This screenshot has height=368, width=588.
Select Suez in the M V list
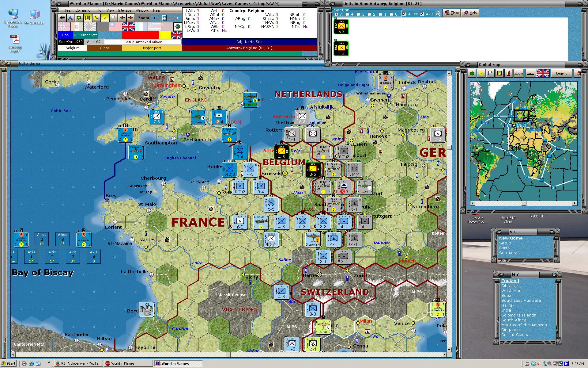point(506,296)
